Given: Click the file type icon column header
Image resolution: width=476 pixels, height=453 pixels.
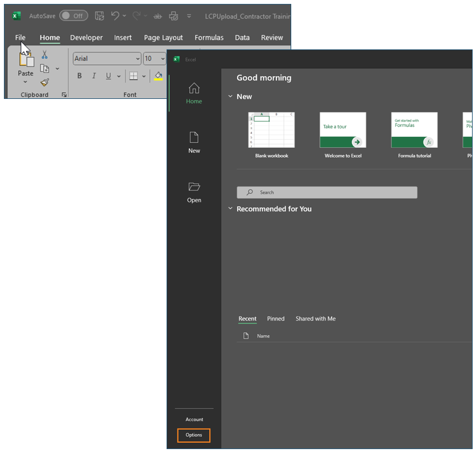Looking at the screenshot, I should [x=246, y=335].
